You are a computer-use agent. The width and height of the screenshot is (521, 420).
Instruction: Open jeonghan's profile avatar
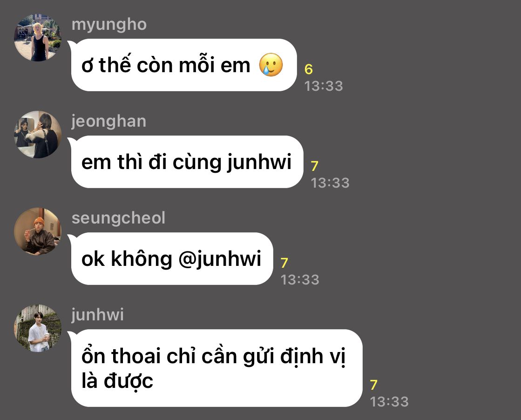coord(38,134)
